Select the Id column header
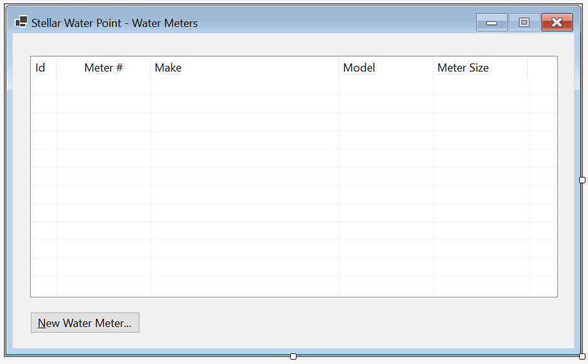 tap(43, 67)
